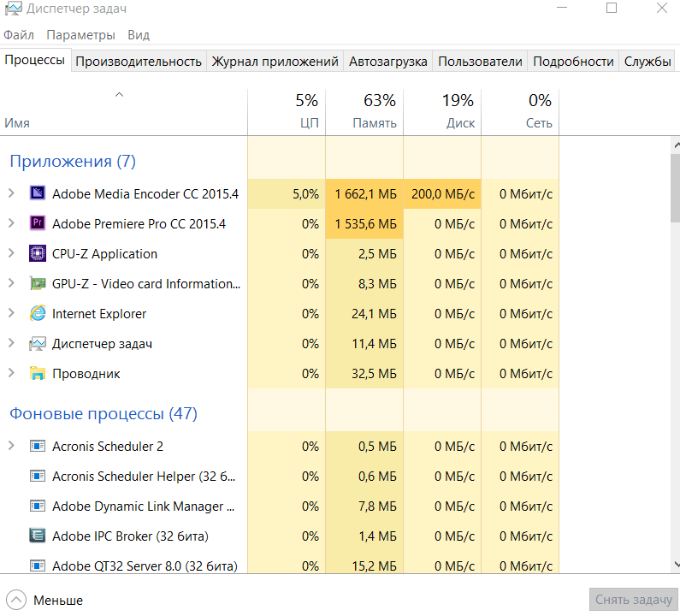Minimize the Task Manager window

(x=562, y=8)
